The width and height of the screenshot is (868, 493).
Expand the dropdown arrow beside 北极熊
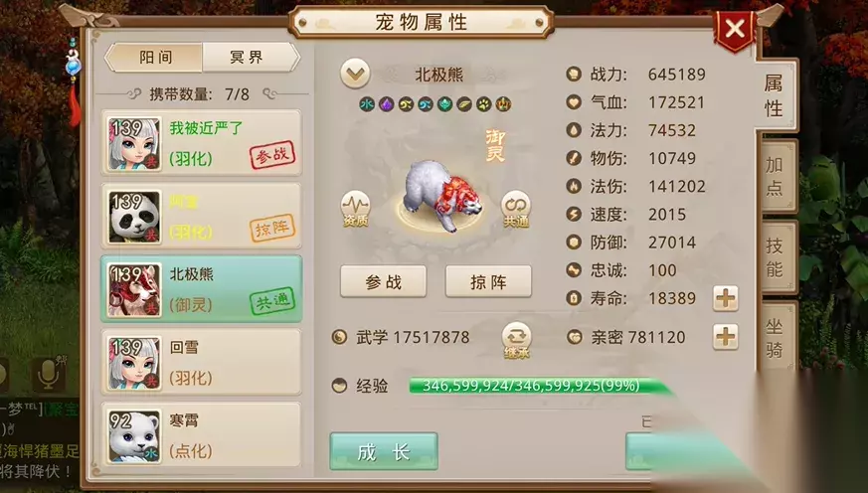pyautogui.click(x=355, y=74)
